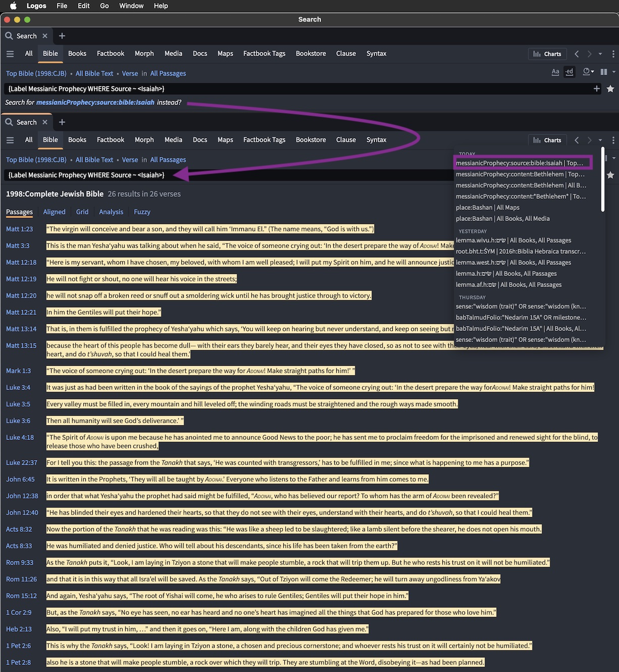619x672 pixels.
Task: Open All Passages selector in upper panel
Action: point(168,74)
